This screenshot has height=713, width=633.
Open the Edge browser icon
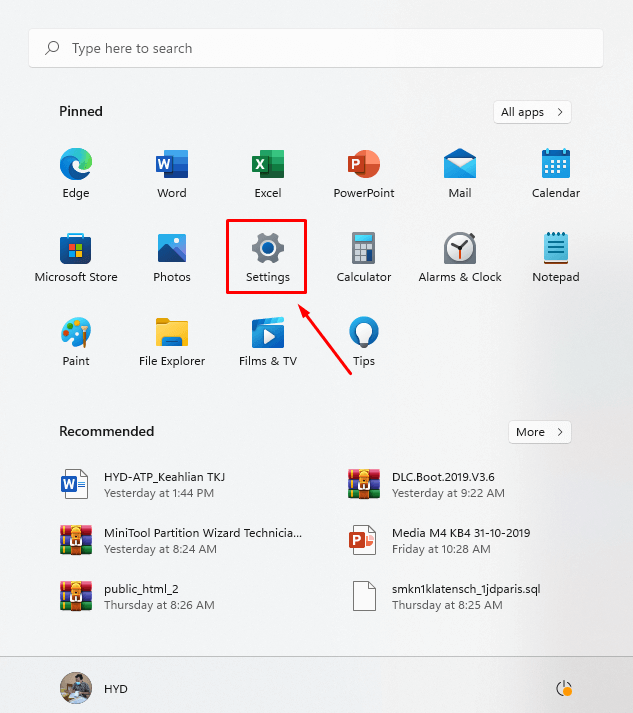tap(76, 165)
